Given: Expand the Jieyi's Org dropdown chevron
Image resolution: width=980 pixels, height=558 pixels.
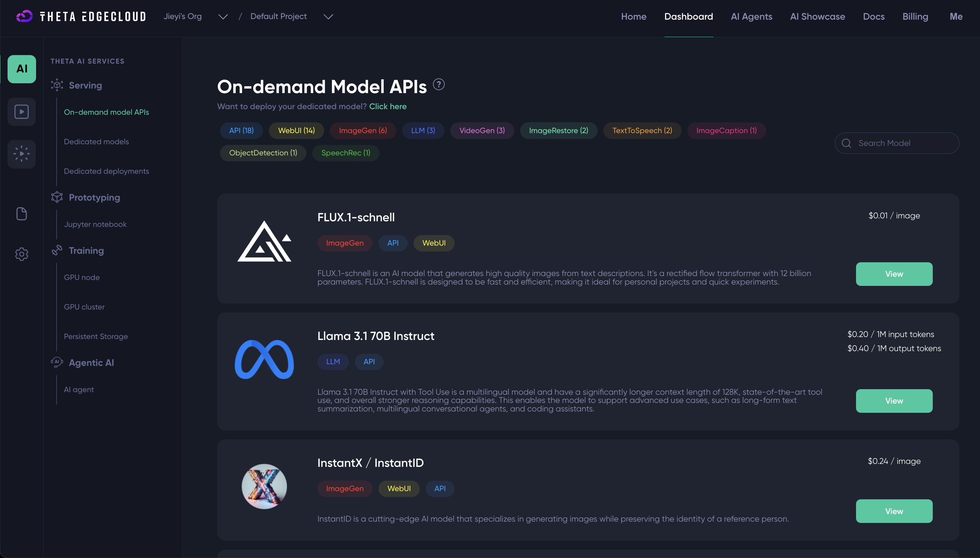Looking at the screenshot, I should click(x=223, y=16).
